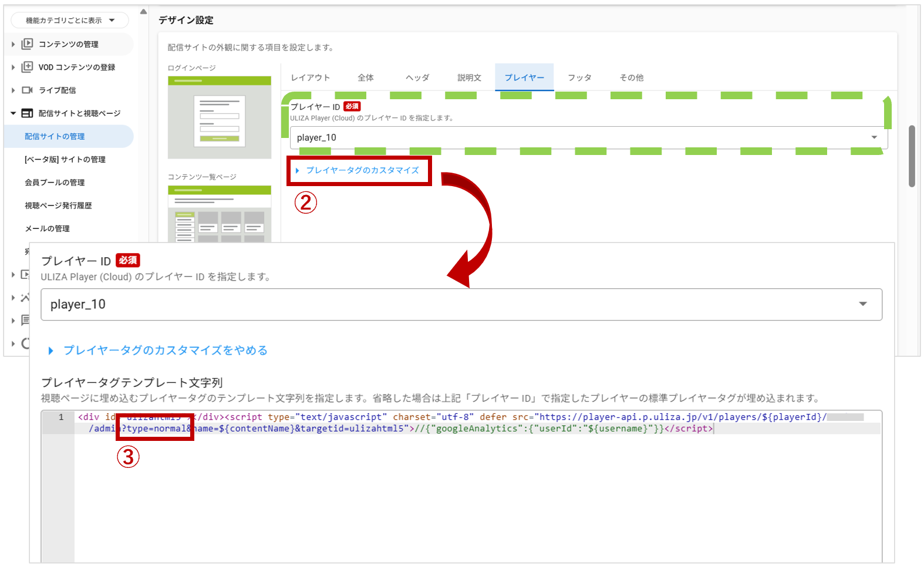
Task: Click the VOD コンテンツの登録 icon
Action: (x=27, y=67)
